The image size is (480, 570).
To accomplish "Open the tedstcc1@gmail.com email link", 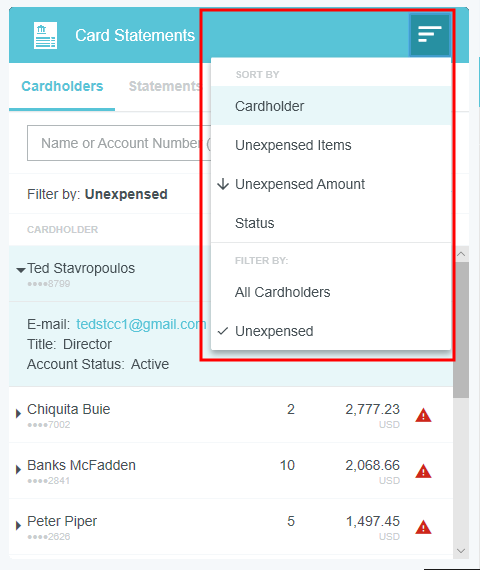I will click(141, 324).
